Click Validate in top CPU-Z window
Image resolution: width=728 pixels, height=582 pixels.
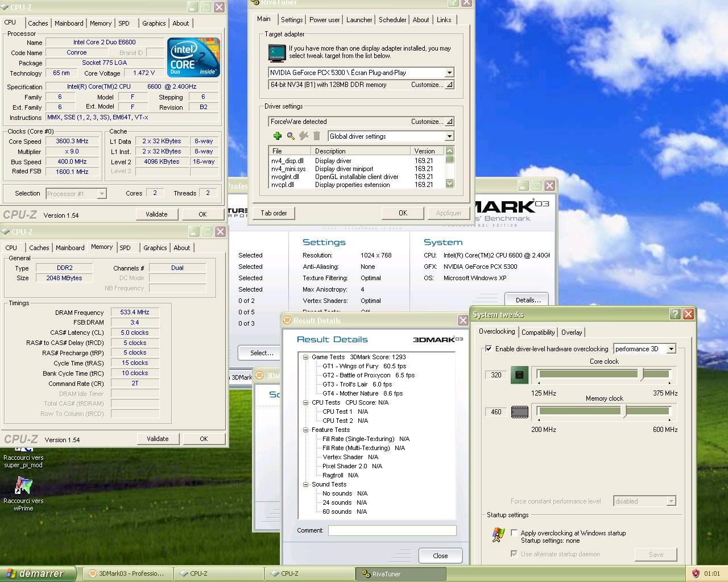pos(156,214)
